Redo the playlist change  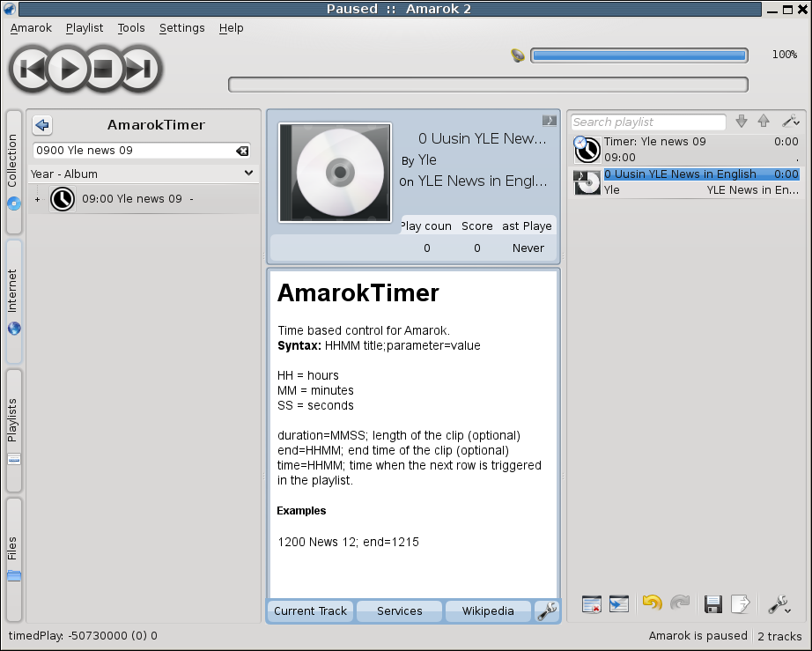tap(680, 603)
